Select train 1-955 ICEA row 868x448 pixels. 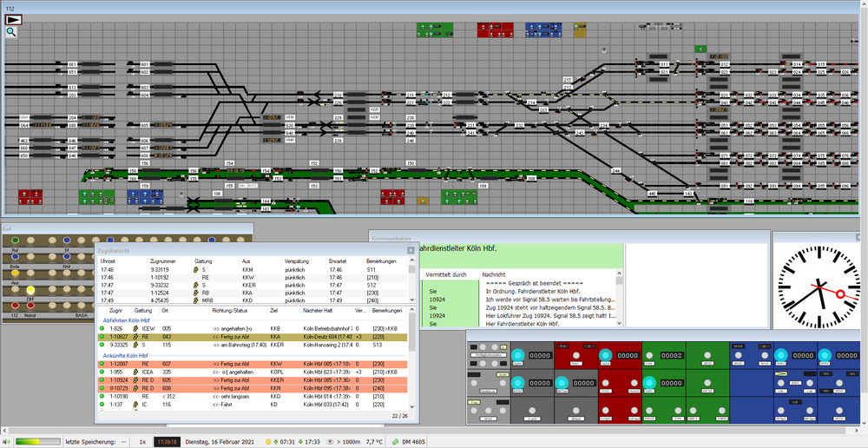tap(252, 372)
